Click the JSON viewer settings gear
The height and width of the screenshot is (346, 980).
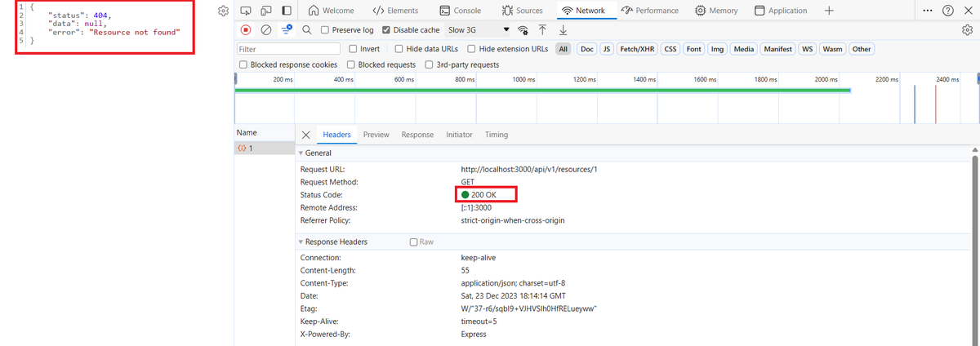point(223,11)
